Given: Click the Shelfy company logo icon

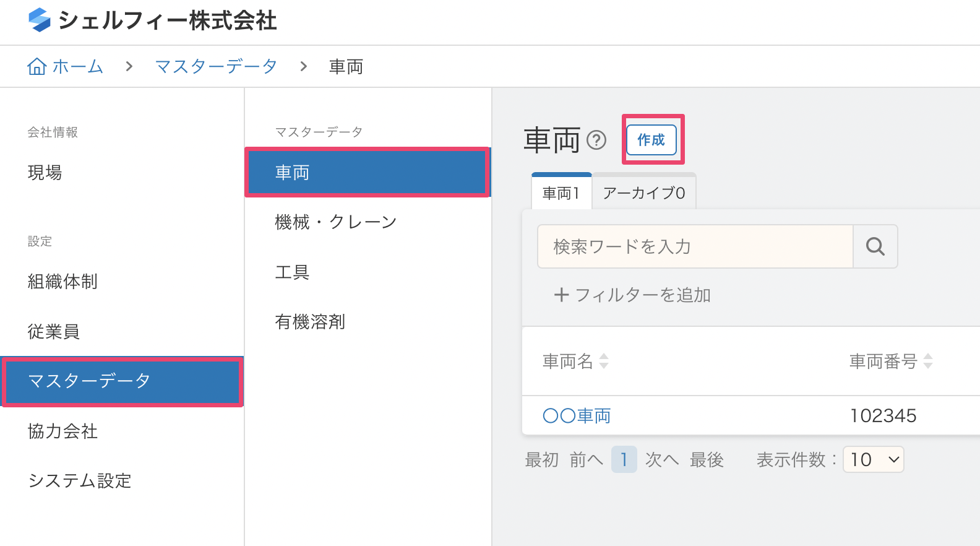Looking at the screenshot, I should [40, 20].
